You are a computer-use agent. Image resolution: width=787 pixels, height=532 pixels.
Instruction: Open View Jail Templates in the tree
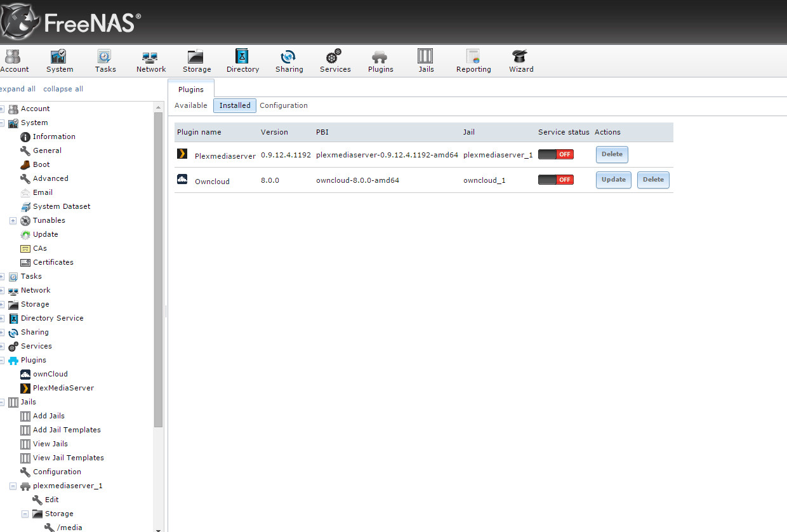click(x=69, y=458)
